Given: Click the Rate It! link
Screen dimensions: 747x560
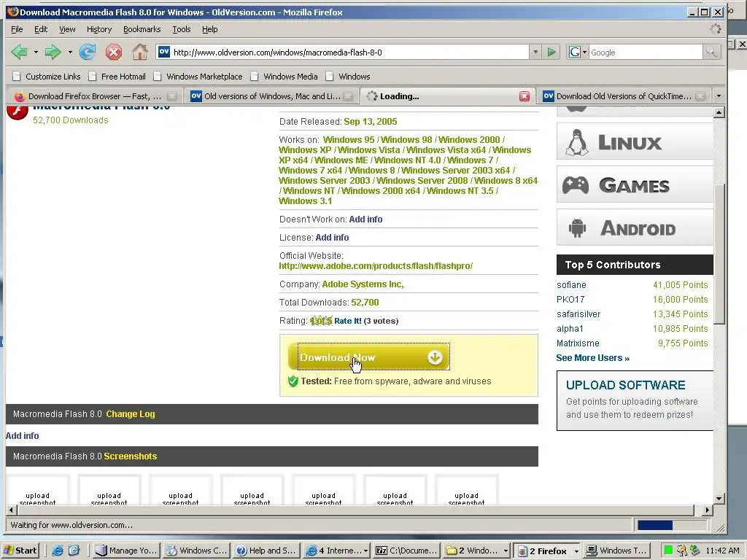Looking at the screenshot, I should [x=348, y=321].
